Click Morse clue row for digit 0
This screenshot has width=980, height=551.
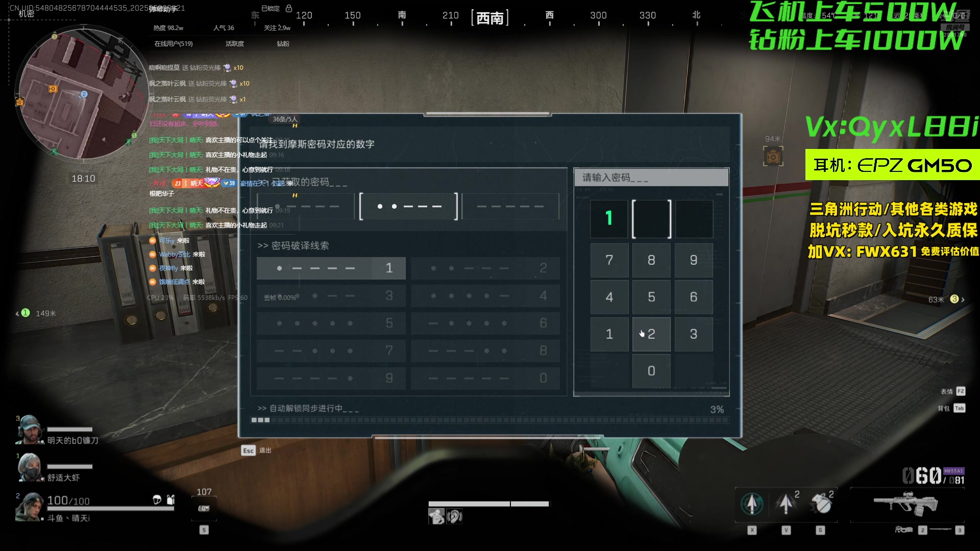point(485,378)
